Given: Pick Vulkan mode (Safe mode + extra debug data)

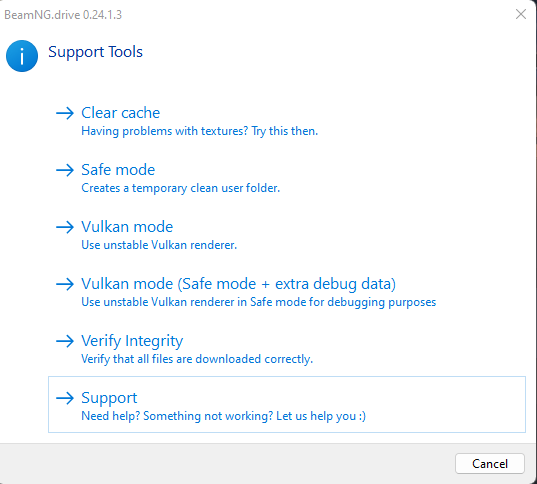Looking at the screenshot, I should (238, 284).
